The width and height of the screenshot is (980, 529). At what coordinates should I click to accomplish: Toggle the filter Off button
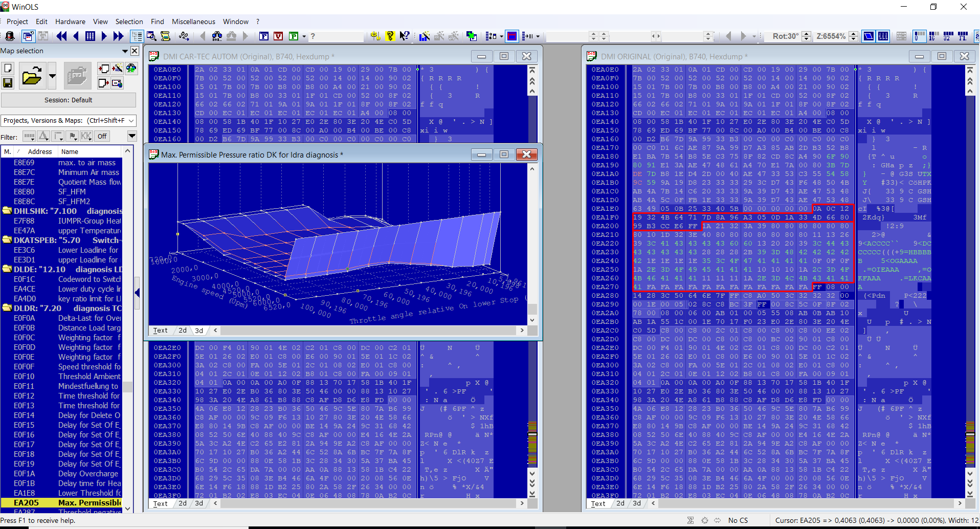tap(102, 136)
